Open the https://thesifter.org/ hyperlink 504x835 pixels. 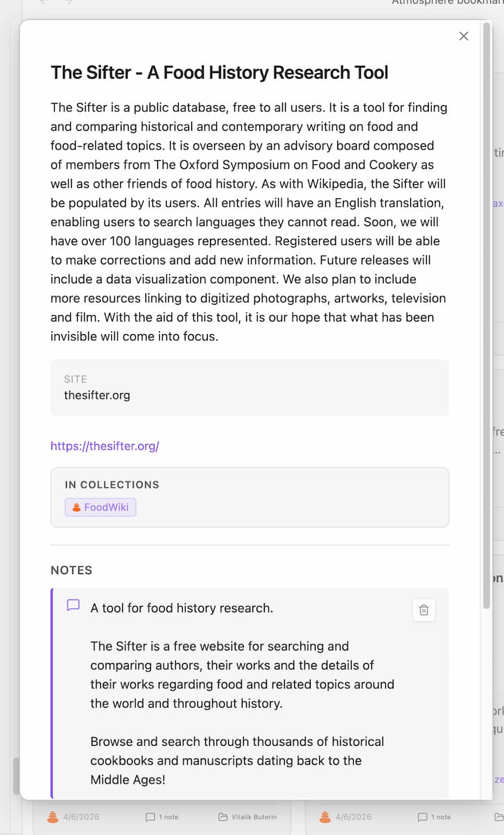coord(104,445)
